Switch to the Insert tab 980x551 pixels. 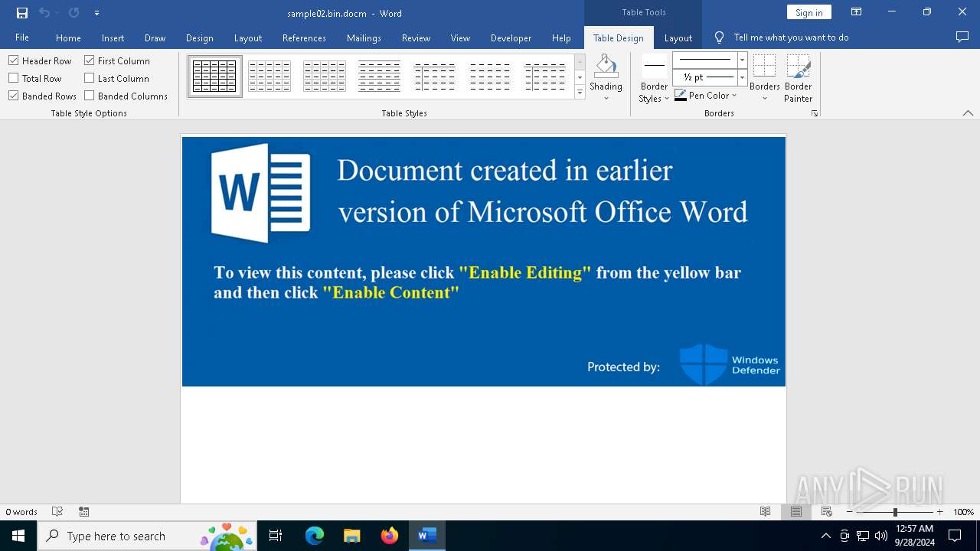point(113,37)
